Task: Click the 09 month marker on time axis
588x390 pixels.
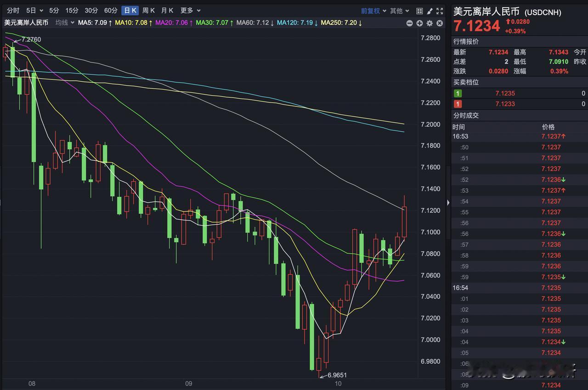Action: tap(188, 384)
